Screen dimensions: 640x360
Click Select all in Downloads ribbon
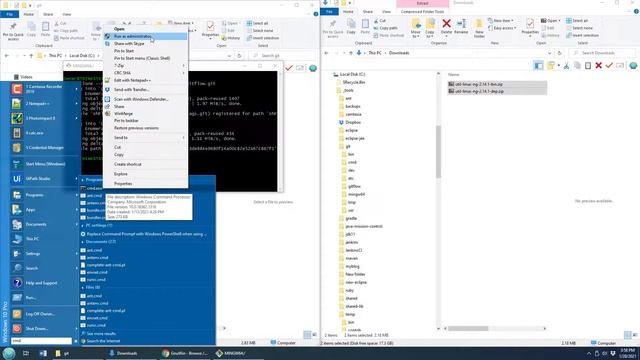[x=577, y=20]
